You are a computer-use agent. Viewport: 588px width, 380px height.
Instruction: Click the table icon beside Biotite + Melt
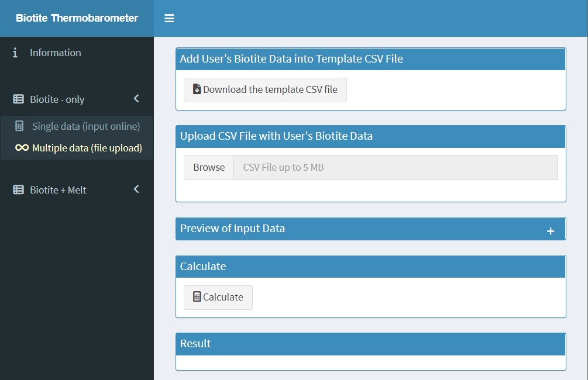point(19,190)
